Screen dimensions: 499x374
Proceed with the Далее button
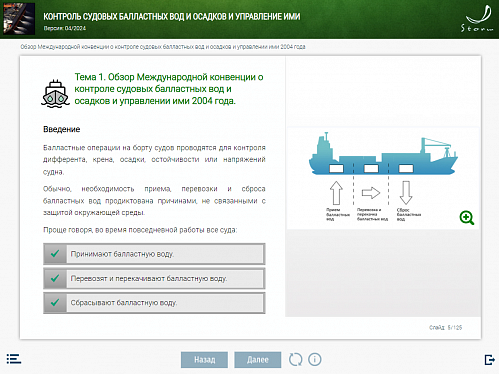[x=258, y=360]
